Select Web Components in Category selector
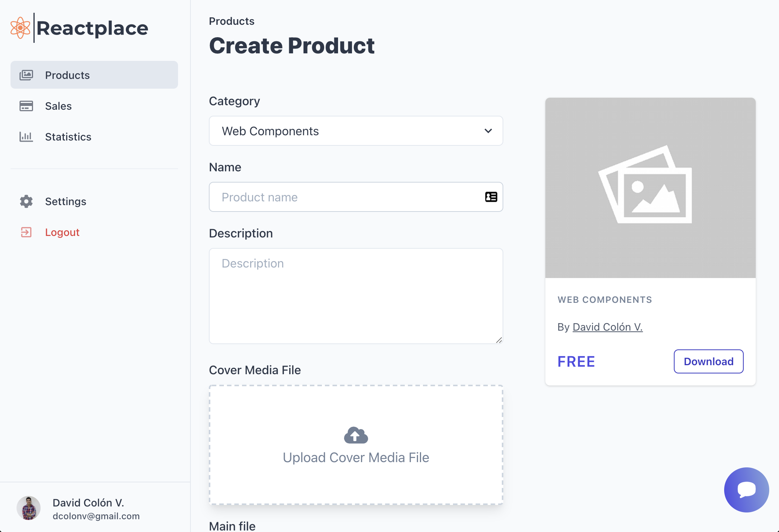The width and height of the screenshot is (779, 532). (355, 131)
